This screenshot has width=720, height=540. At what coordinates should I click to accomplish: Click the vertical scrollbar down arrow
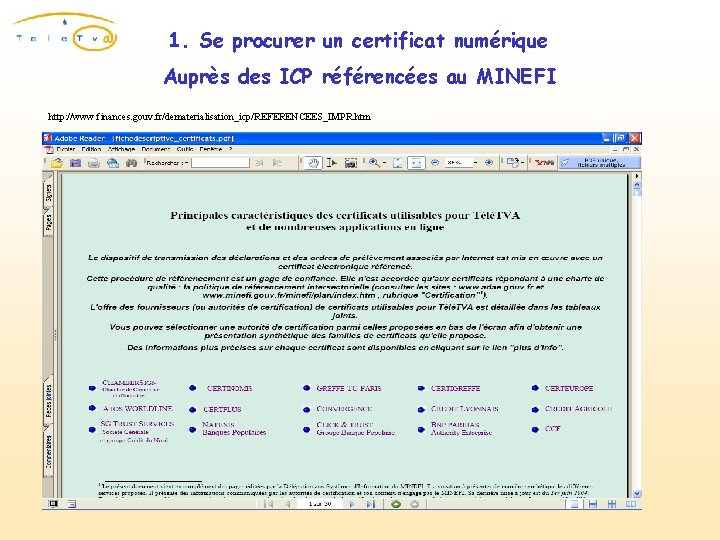[x=637, y=494]
